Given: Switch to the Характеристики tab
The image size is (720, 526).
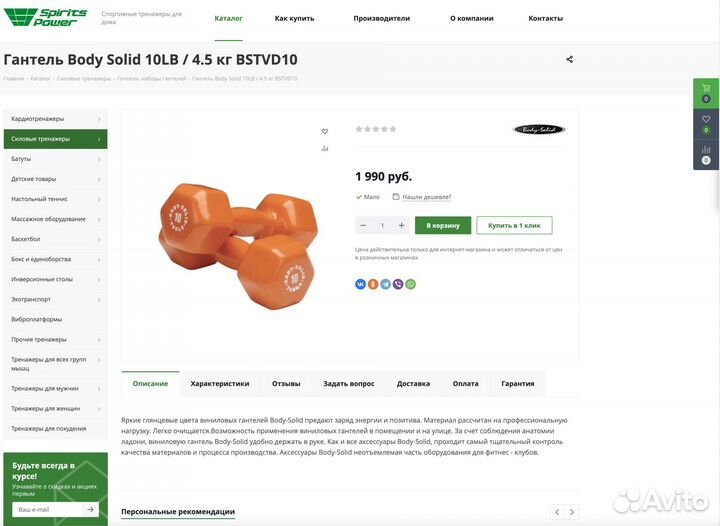Looking at the screenshot, I should pos(219,384).
